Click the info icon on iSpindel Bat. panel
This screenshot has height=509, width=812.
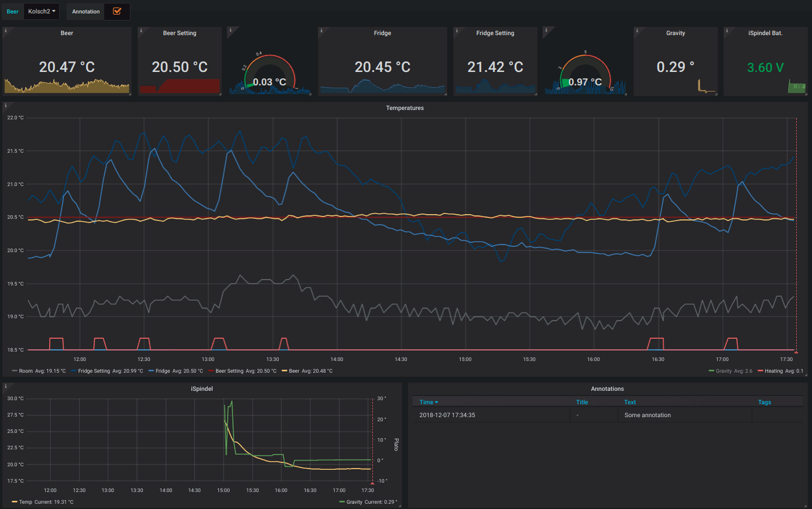tap(727, 30)
